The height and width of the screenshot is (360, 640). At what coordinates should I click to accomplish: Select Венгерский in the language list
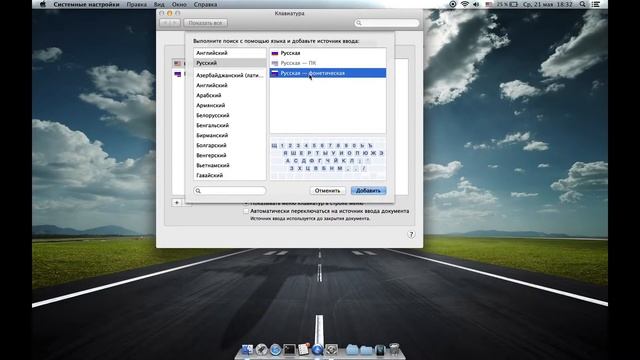(230, 155)
